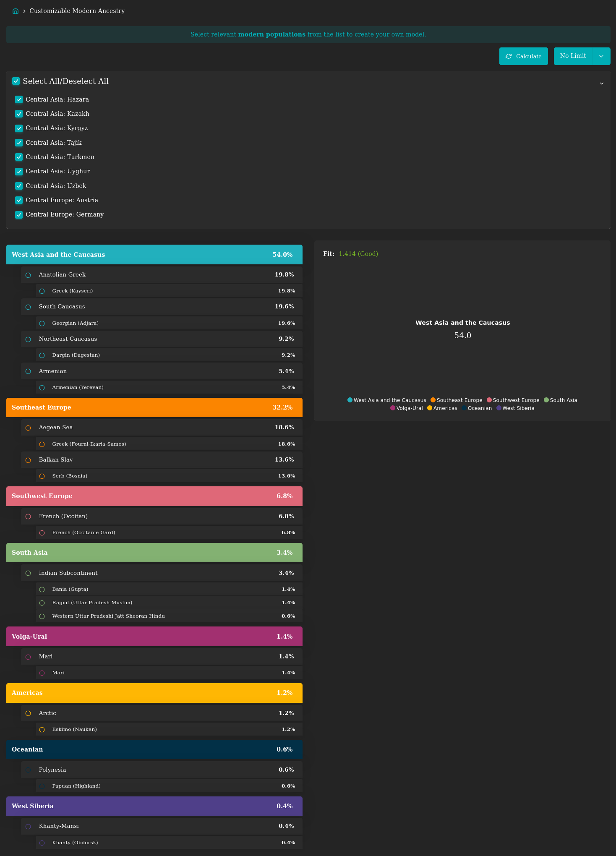This screenshot has height=856, width=616.
Task: Click the fit value 1.414 (Good)
Action: coord(358,254)
